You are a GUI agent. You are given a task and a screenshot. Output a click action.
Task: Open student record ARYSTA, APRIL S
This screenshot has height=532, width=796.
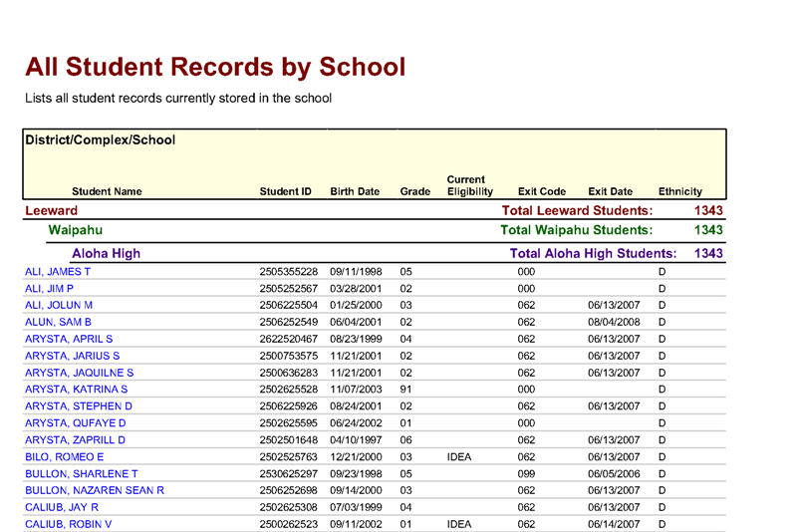tap(69, 339)
